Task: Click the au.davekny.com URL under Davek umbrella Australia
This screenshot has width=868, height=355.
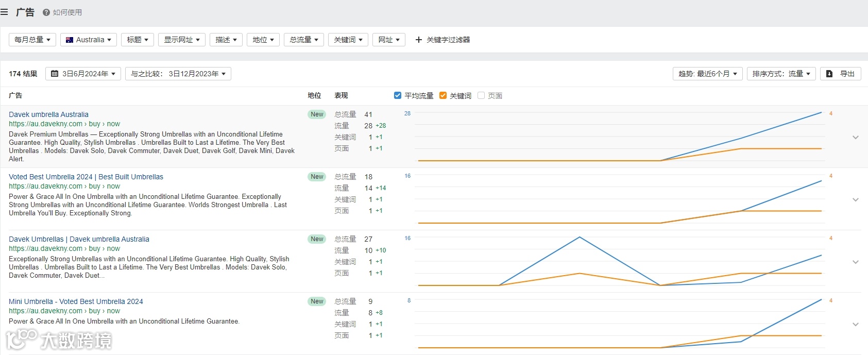Action: click(64, 124)
